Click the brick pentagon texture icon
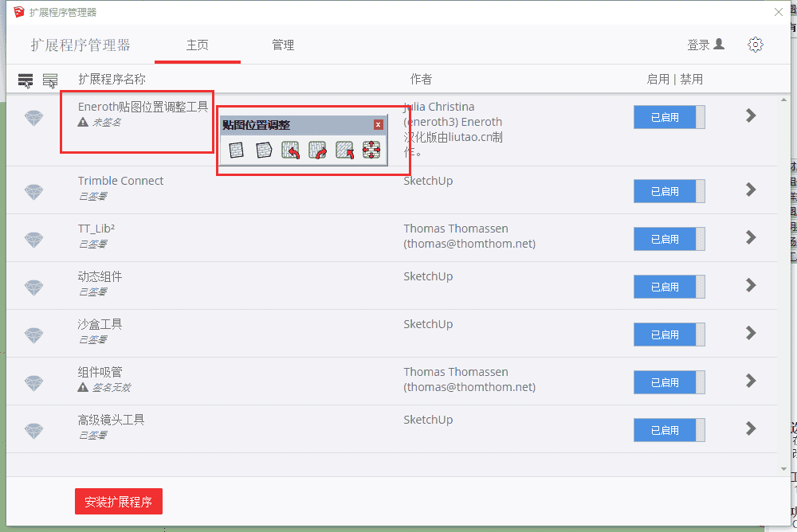This screenshot has width=797, height=532. [x=264, y=150]
